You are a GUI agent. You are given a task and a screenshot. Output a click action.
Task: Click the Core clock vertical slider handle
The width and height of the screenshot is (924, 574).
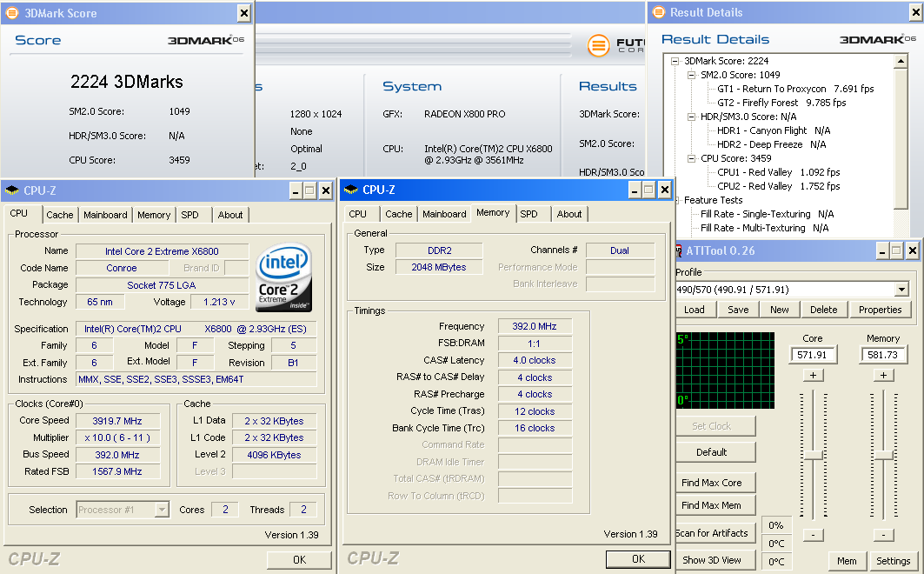(x=814, y=456)
